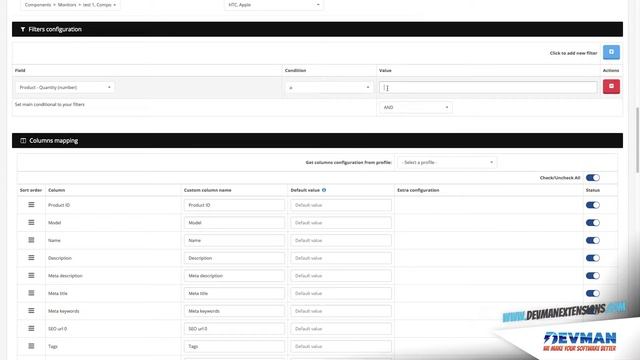Edit Meta title custom column name
This screenshot has width=640, height=360.
click(234, 293)
